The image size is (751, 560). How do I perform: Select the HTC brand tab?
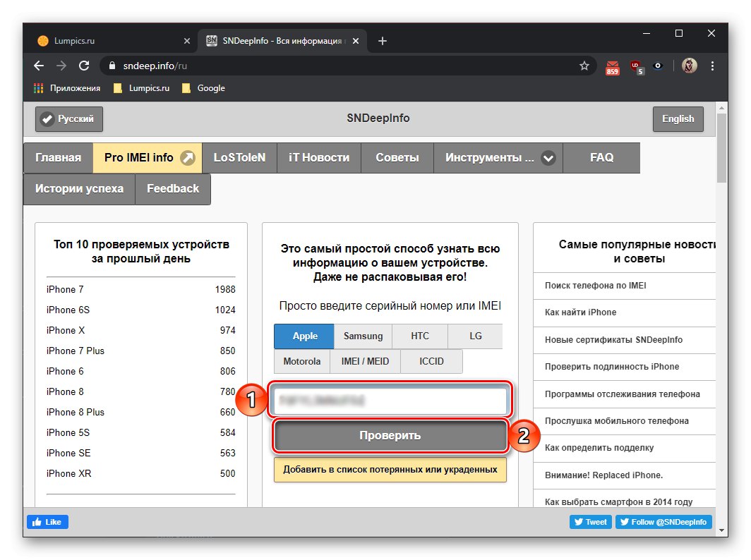click(x=419, y=336)
